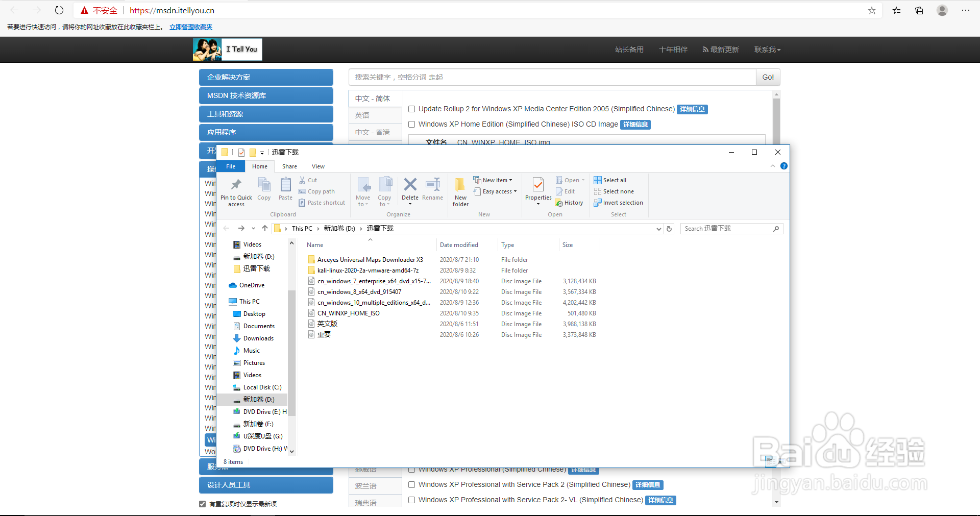Click the Up arrow in Explorer navigation
The width and height of the screenshot is (980, 516).
(264, 228)
